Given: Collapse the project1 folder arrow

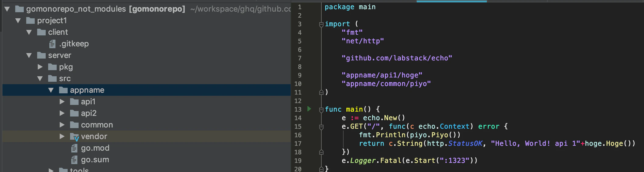Looking at the screenshot, I should [x=18, y=21].
